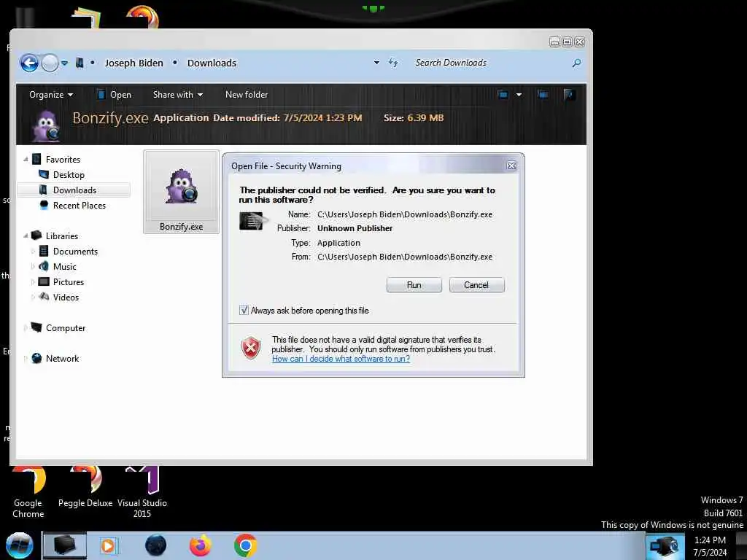Click the Search Downloads field

click(491, 63)
